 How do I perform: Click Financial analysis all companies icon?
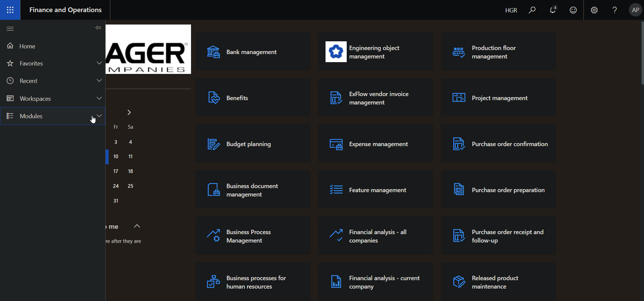pos(336,236)
